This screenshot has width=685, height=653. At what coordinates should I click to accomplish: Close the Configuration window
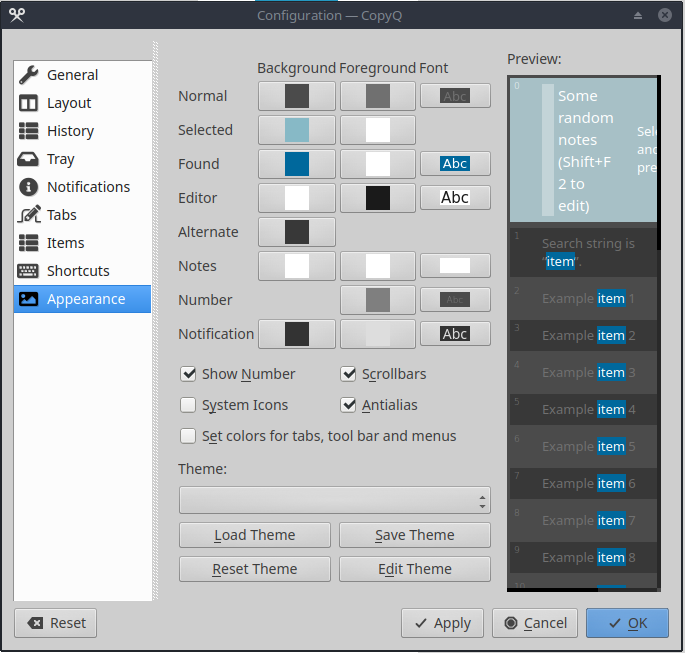click(x=664, y=15)
